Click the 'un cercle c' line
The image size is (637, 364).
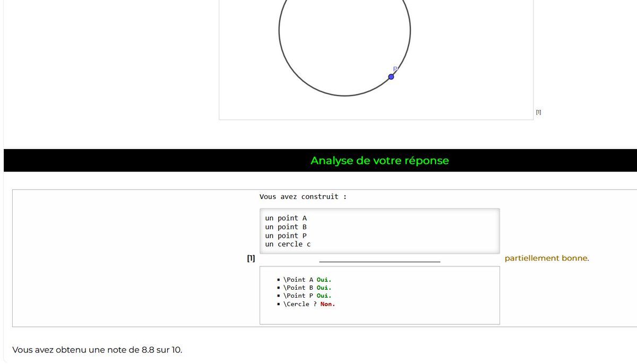click(288, 244)
